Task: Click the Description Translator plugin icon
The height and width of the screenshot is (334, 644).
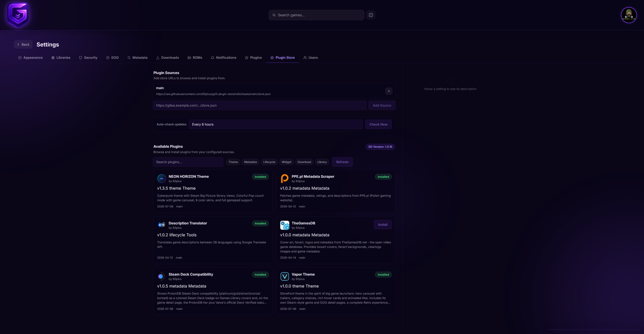Action: (161, 225)
